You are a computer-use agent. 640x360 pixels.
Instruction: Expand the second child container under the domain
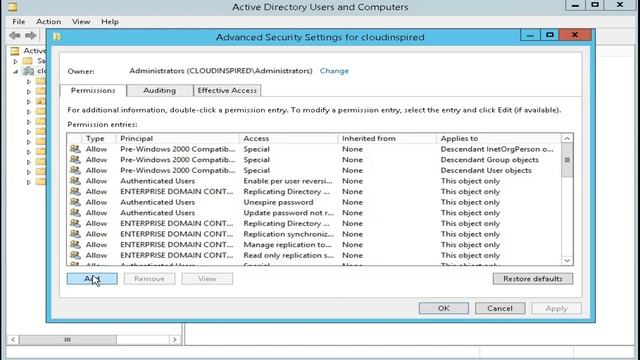tap(29, 92)
